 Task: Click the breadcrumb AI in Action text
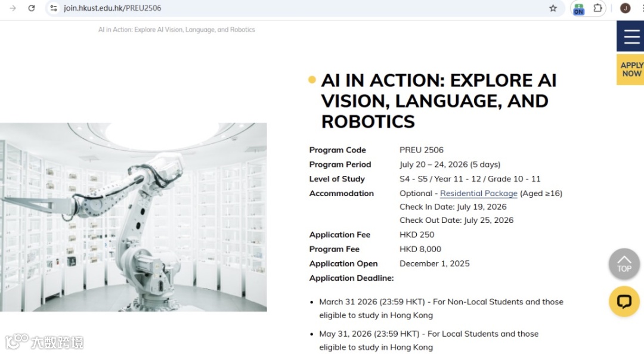coord(177,30)
